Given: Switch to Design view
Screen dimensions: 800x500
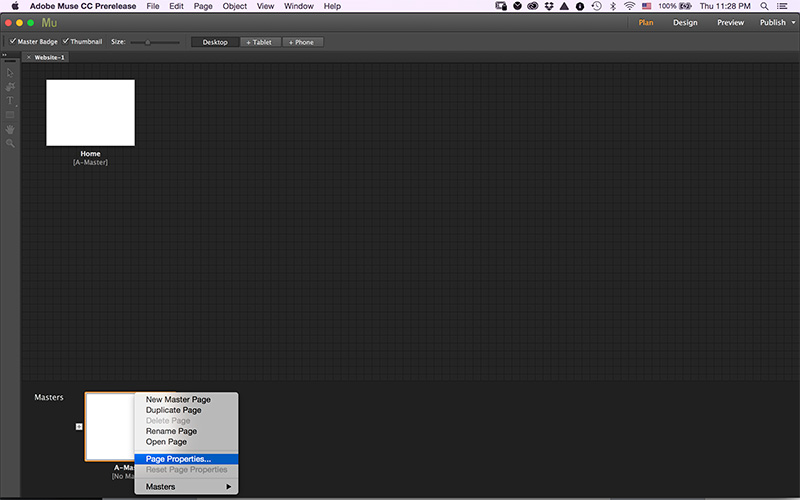Looking at the screenshot, I should pyautogui.click(x=685, y=23).
